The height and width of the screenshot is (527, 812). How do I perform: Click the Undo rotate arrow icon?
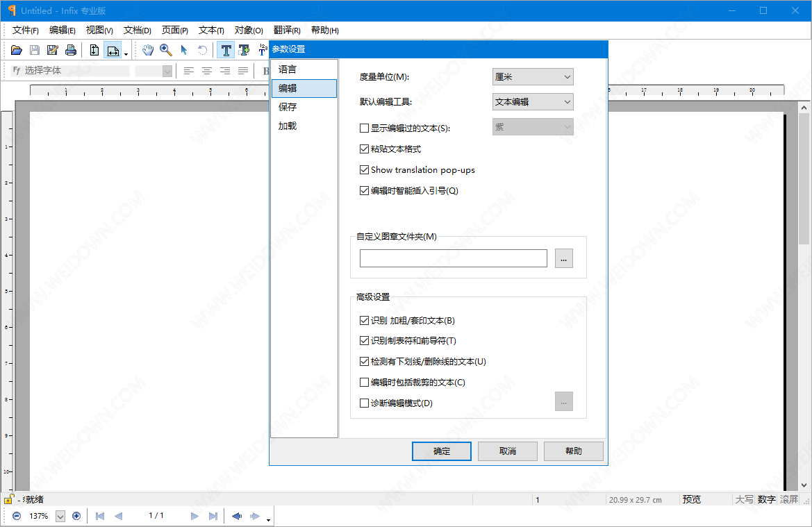click(x=203, y=50)
